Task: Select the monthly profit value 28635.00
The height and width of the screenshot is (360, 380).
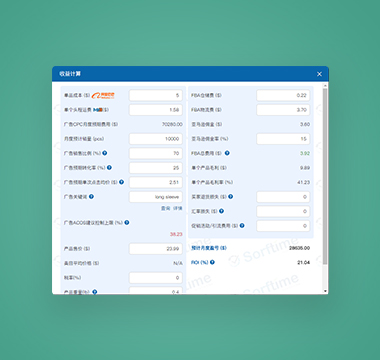Action: pyautogui.click(x=300, y=248)
